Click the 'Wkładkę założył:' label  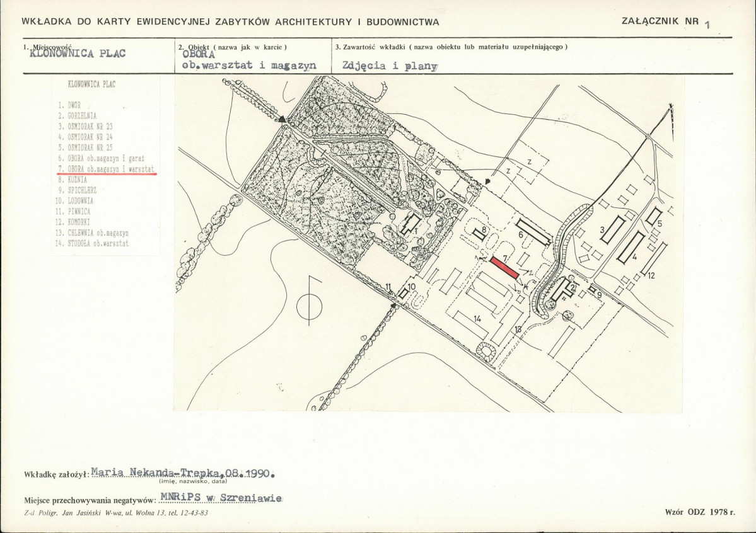tap(56, 474)
